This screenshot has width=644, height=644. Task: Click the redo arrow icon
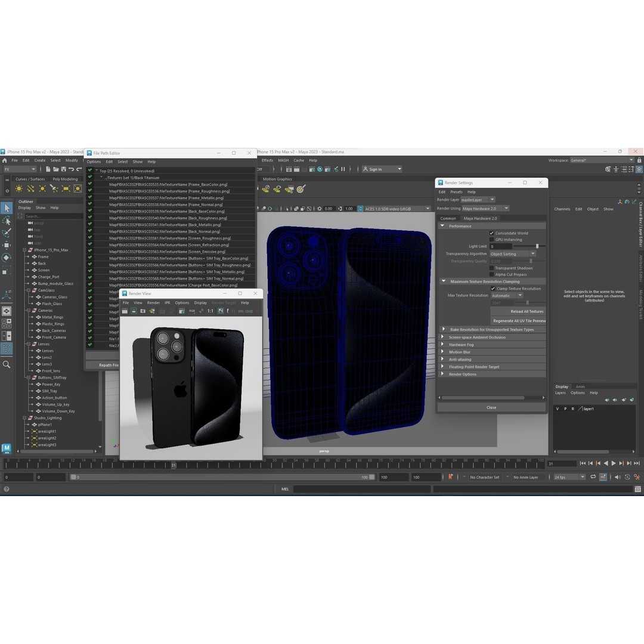click(x=79, y=169)
